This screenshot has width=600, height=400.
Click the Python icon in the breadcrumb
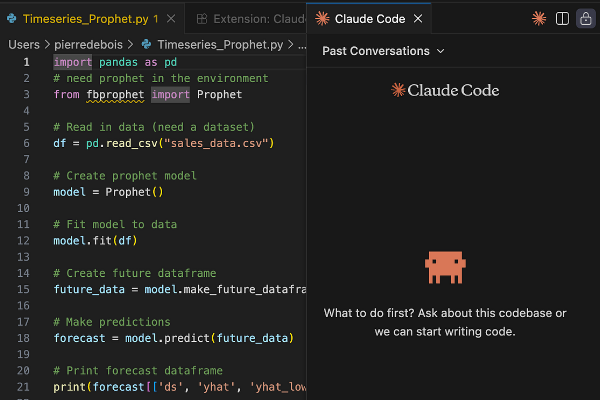click(x=147, y=44)
